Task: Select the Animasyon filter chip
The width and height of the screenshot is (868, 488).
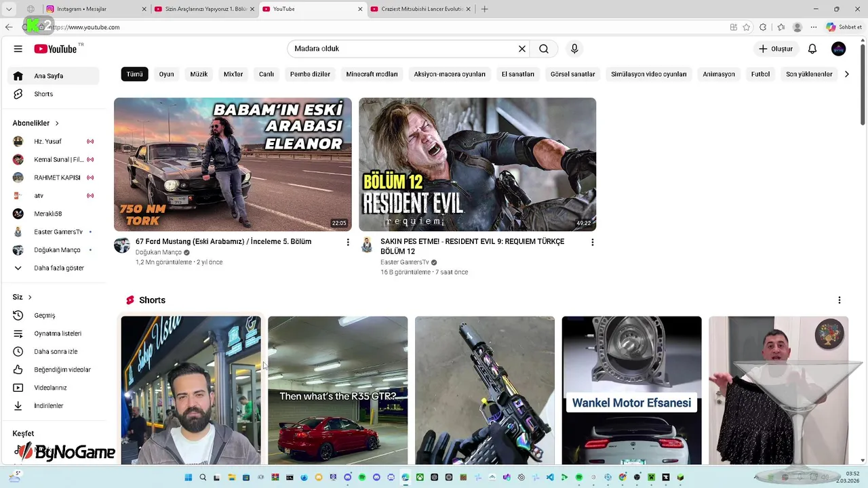Action: click(719, 74)
